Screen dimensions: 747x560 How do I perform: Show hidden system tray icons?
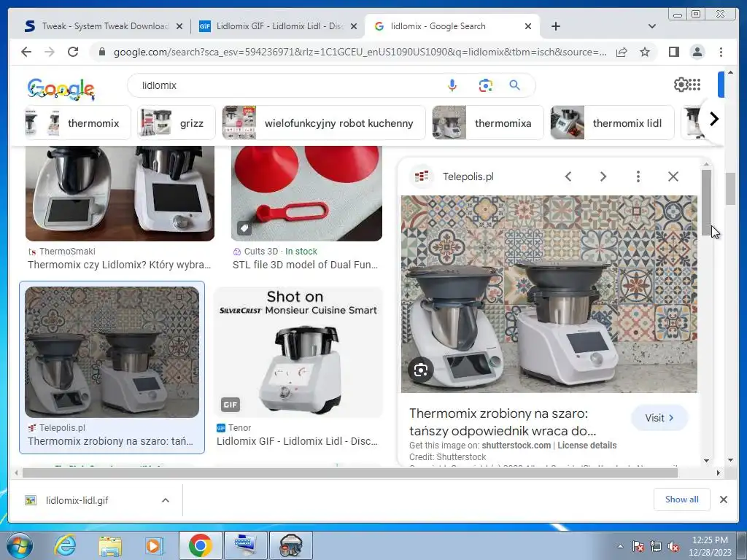coord(620,546)
